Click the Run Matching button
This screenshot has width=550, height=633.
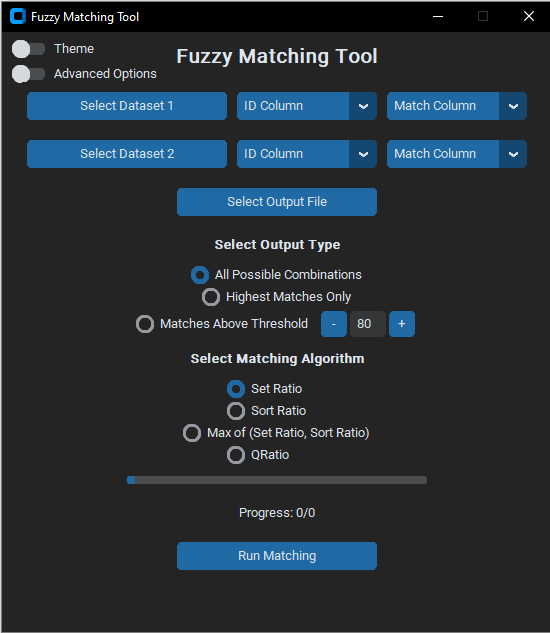point(277,556)
